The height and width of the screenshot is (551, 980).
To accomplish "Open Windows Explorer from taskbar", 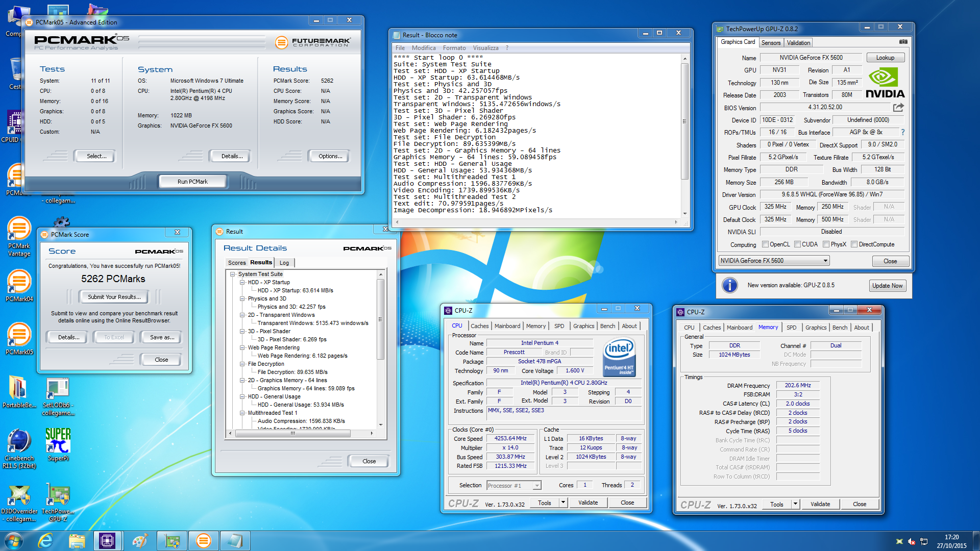I will pyautogui.click(x=77, y=541).
